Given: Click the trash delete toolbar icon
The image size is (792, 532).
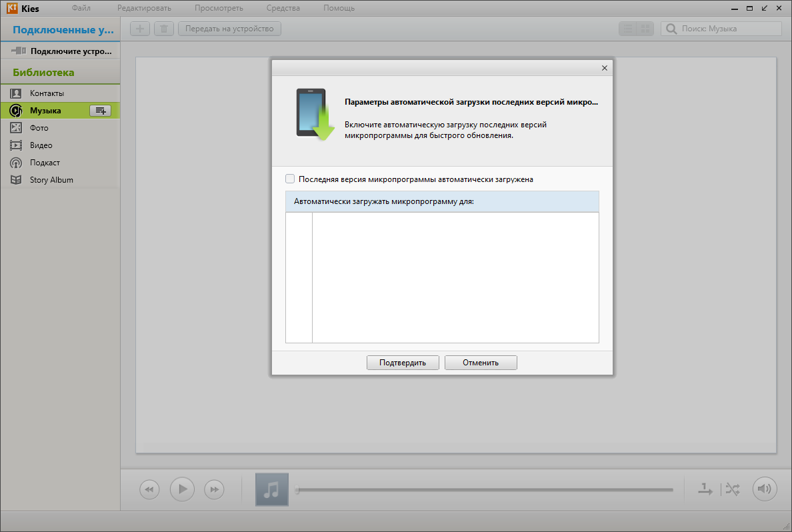Looking at the screenshot, I should tap(163, 29).
